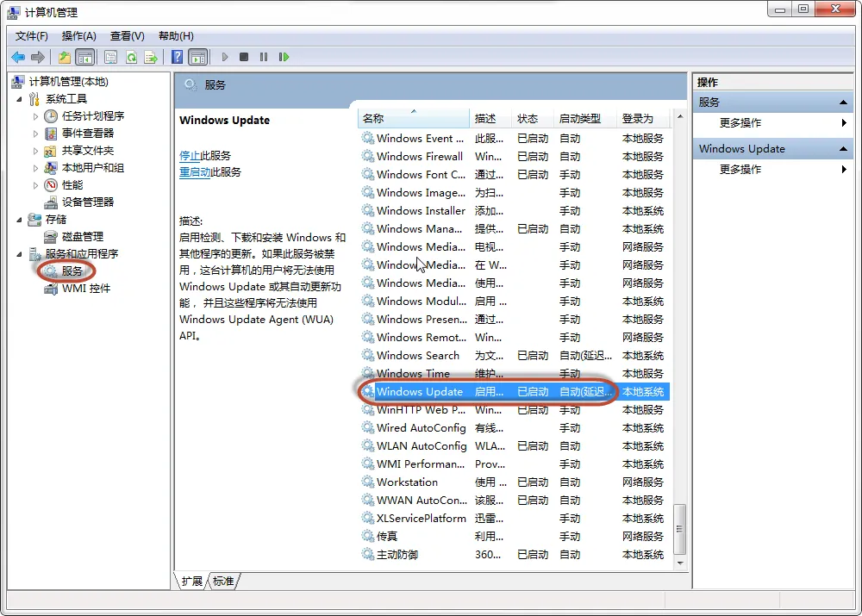Toggle the show/hide console tree icon
This screenshot has width=862, height=616.
tap(85, 57)
